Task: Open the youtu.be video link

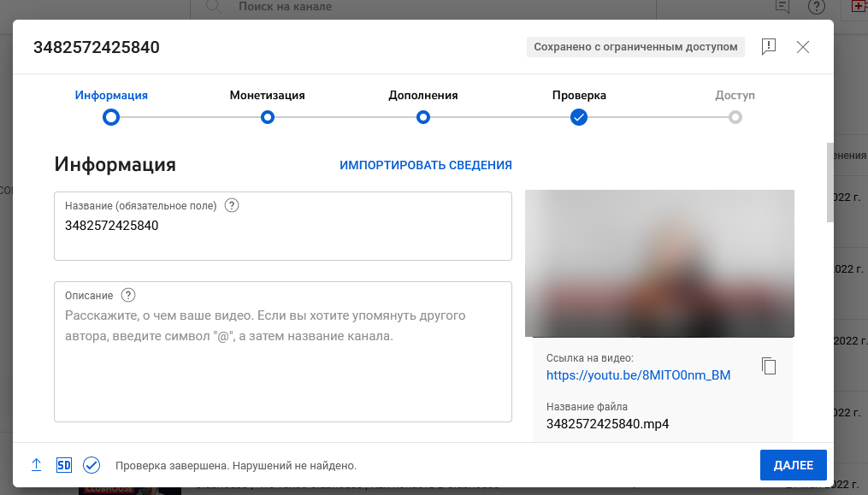Action: point(638,374)
